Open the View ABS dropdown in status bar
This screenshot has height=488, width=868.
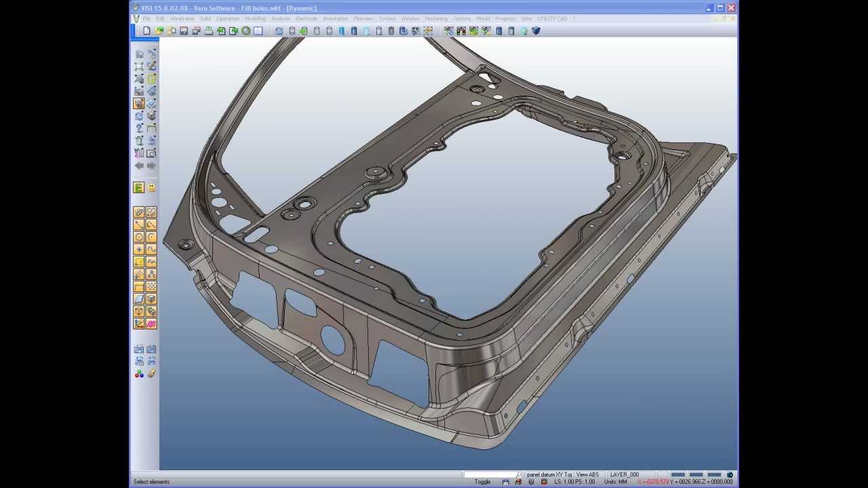coord(589,474)
